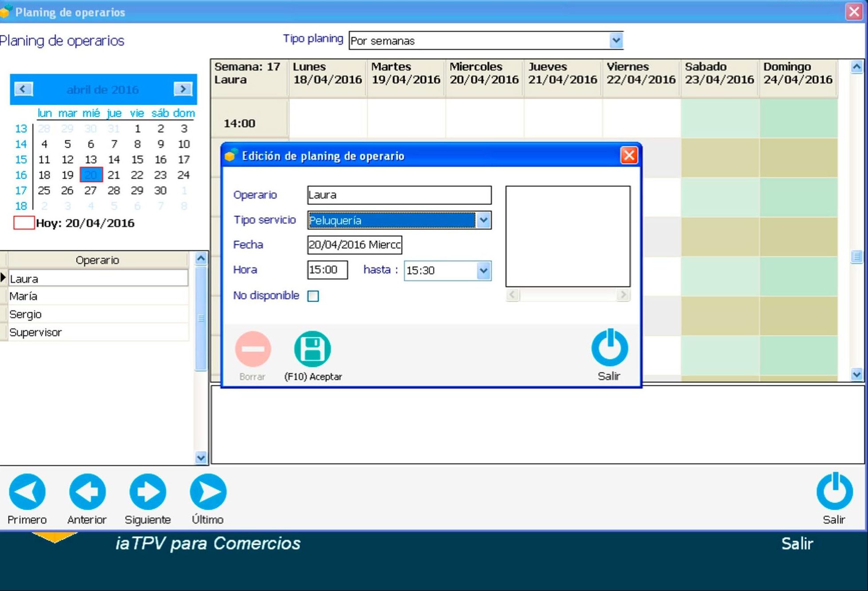The image size is (868, 591).
Task: Click dialog listbox scroll right arrow
Action: (623, 295)
